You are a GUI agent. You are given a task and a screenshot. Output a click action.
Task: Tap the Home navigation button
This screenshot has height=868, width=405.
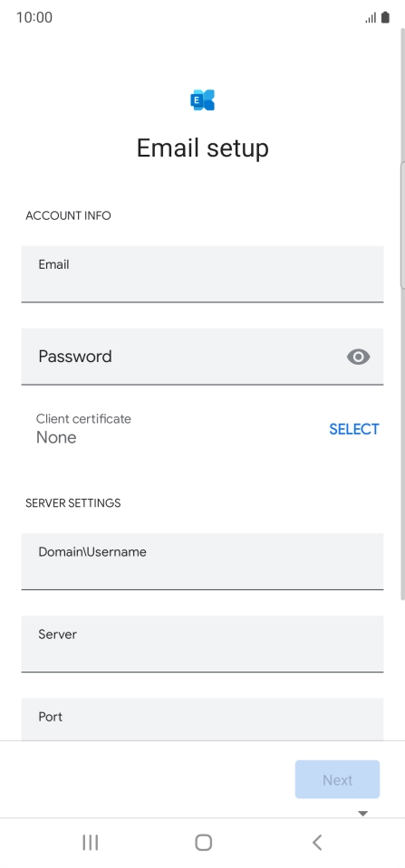203,843
